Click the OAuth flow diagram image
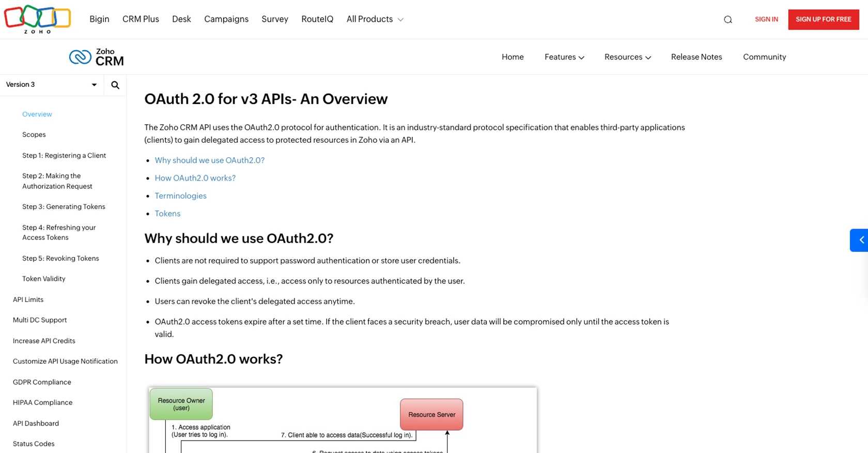 [x=343, y=420]
